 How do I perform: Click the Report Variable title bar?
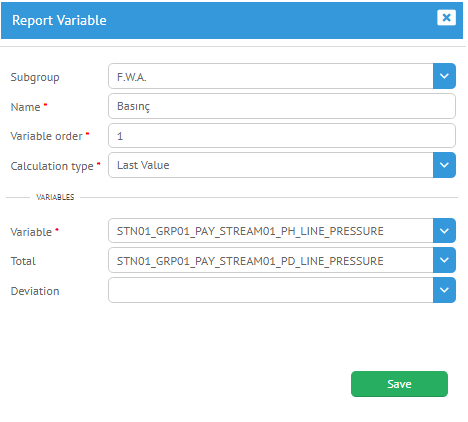pyautogui.click(x=232, y=20)
